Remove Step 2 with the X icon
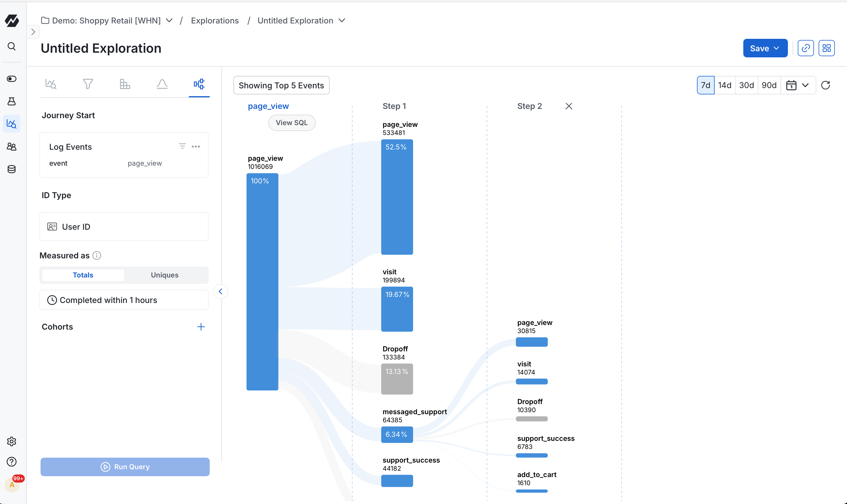The width and height of the screenshot is (847, 504). point(569,106)
